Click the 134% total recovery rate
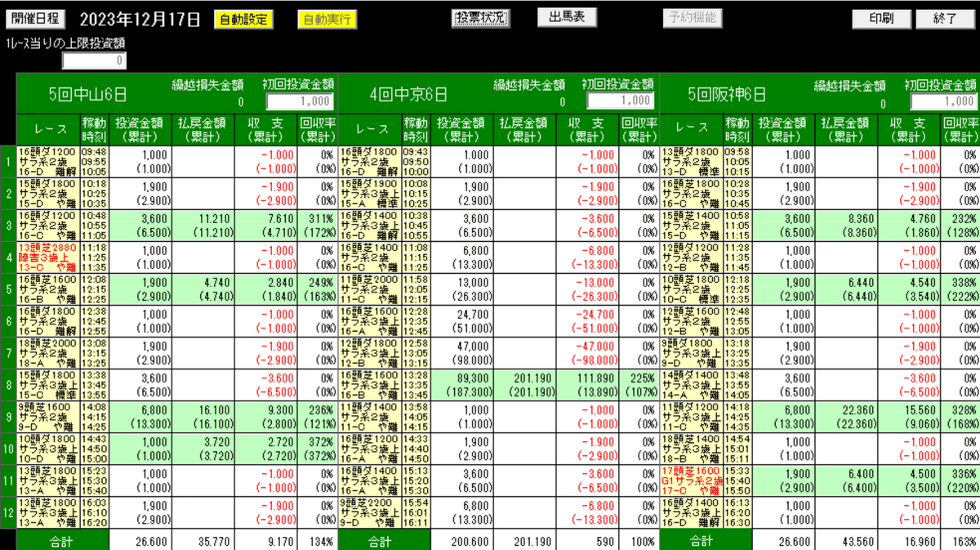This screenshot has width=980, height=550. point(317,540)
